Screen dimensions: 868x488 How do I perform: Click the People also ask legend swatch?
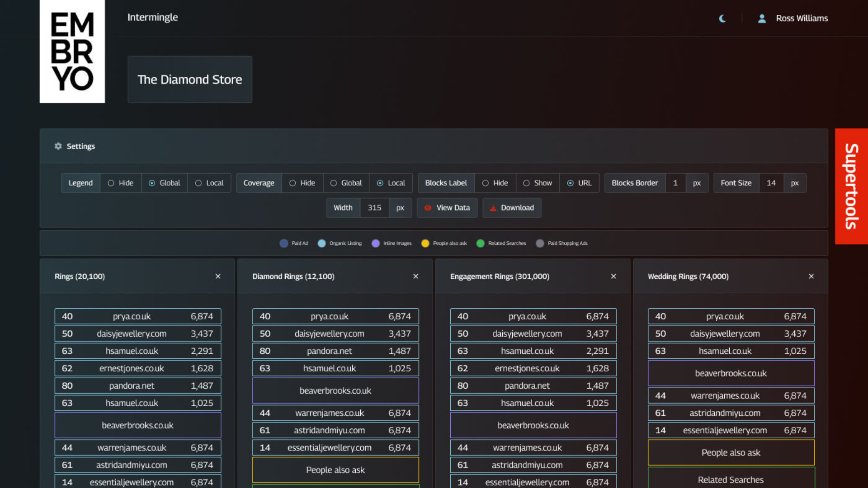click(425, 243)
